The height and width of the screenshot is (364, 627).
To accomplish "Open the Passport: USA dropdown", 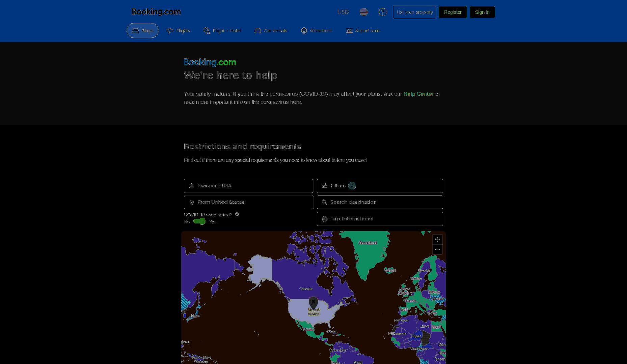I will pyautogui.click(x=248, y=186).
